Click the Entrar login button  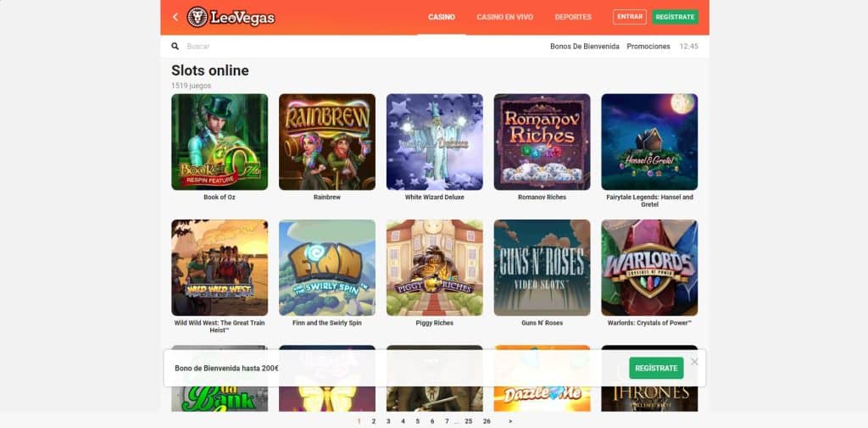pyautogui.click(x=630, y=17)
